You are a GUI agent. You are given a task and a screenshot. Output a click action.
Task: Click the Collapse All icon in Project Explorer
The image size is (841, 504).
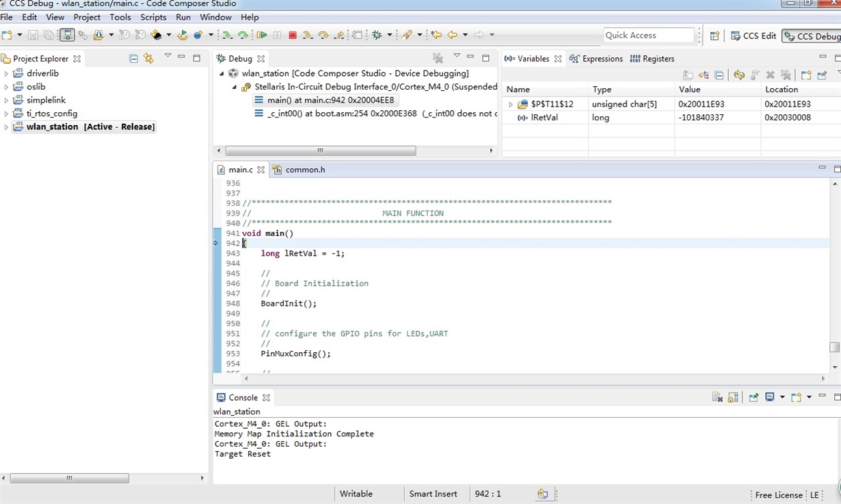[133, 59]
